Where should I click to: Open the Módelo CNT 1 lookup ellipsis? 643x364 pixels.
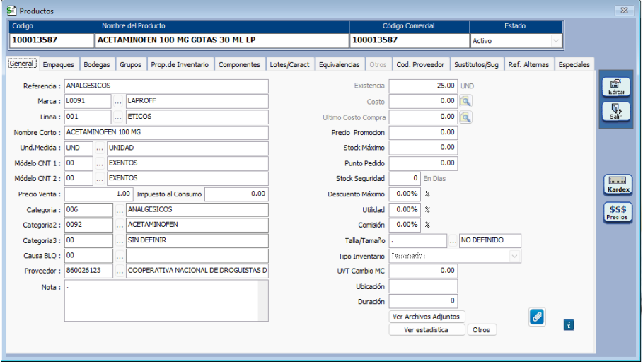click(100, 163)
